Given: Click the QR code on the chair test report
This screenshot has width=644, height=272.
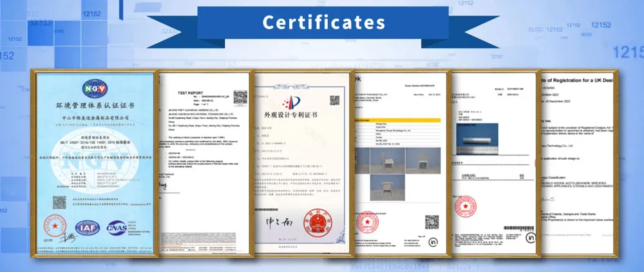Looking at the screenshot, I should point(431,223).
